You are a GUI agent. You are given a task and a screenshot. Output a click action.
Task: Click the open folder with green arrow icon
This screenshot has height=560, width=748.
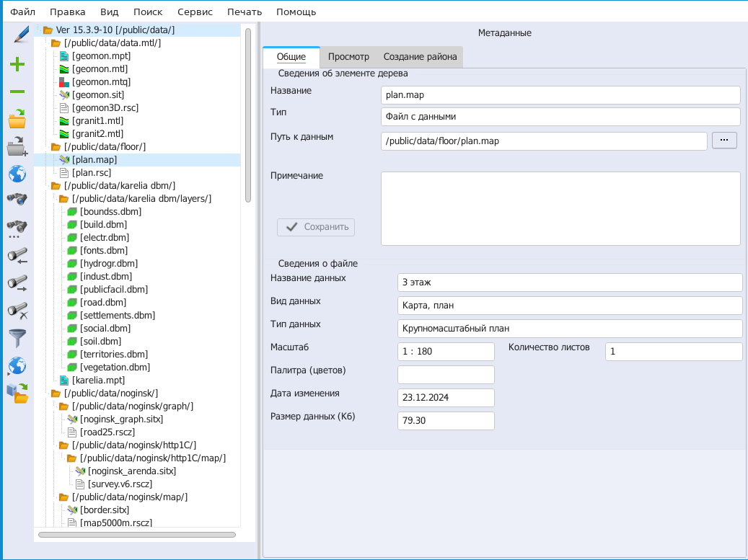click(17, 119)
